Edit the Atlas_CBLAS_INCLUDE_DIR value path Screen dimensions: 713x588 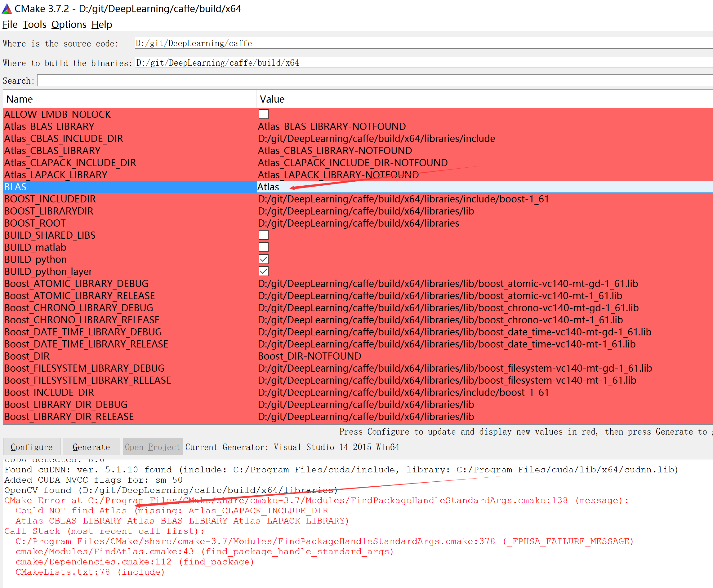click(485, 139)
